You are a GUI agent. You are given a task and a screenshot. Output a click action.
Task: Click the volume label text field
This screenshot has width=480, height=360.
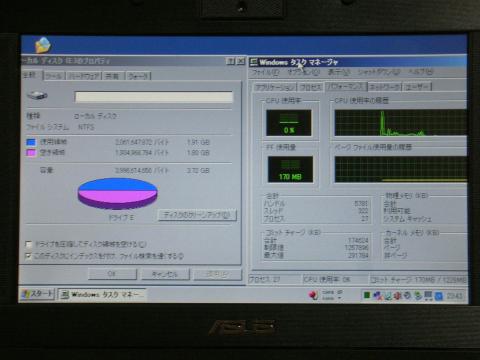(154, 97)
